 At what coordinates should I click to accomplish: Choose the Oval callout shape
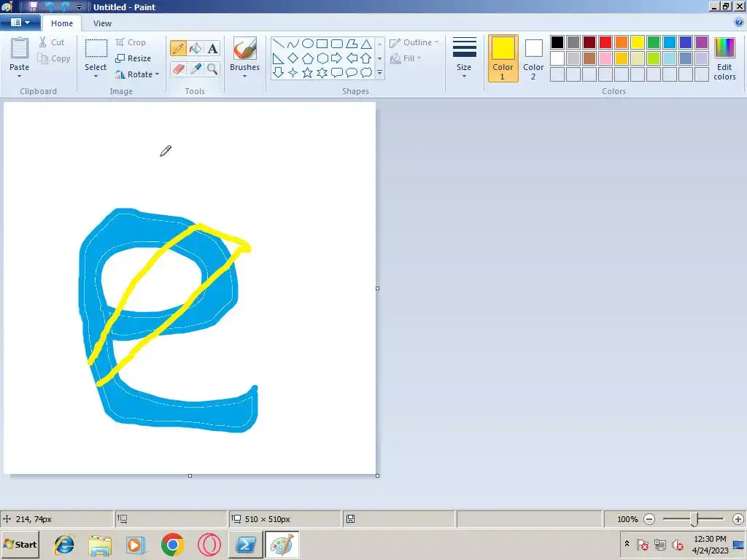click(352, 72)
